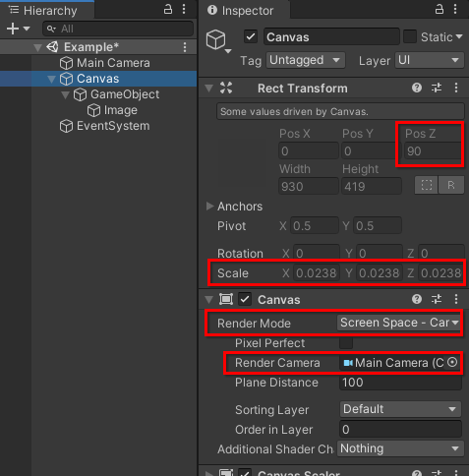The width and height of the screenshot is (469, 476).
Task: Open the create object dropdown arrow
Action: [x=27, y=29]
